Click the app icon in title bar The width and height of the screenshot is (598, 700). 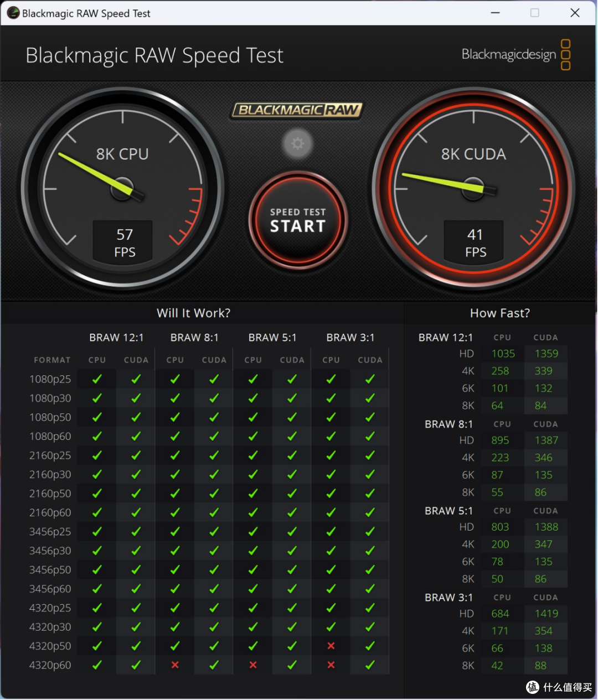tap(13, 13)
